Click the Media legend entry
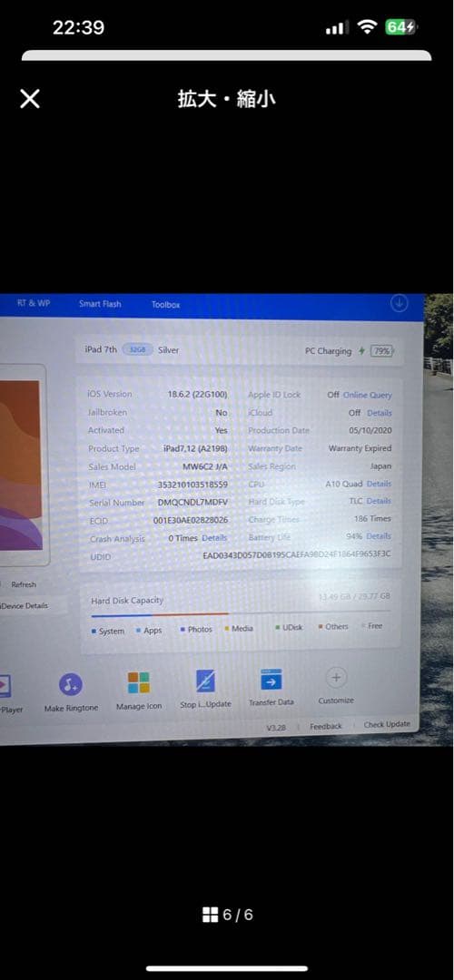454x980 pixels. click(x=239, y=628)
